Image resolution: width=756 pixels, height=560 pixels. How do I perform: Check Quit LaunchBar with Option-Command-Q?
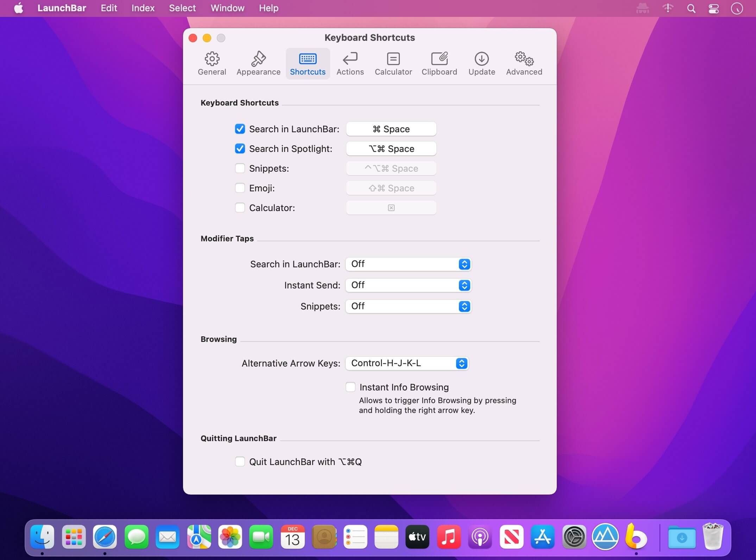coord(240,462)
